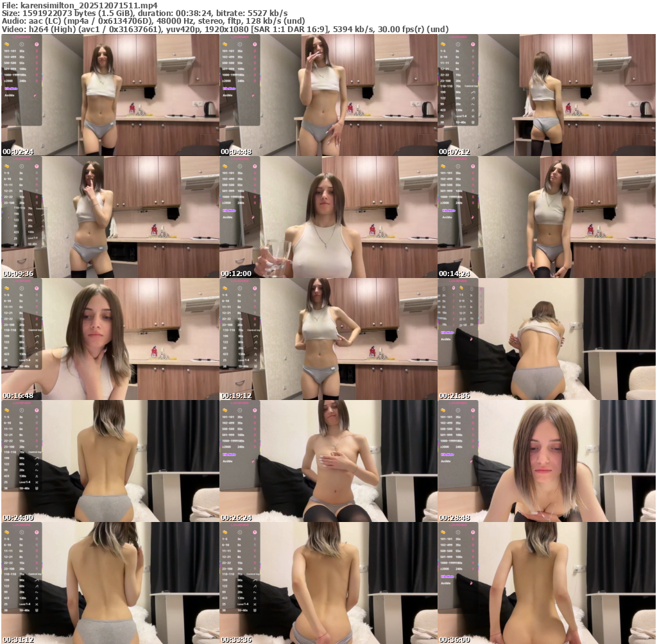
Task: Open the thumbnail stamped 00:16:48
Action: pos(110,339)
